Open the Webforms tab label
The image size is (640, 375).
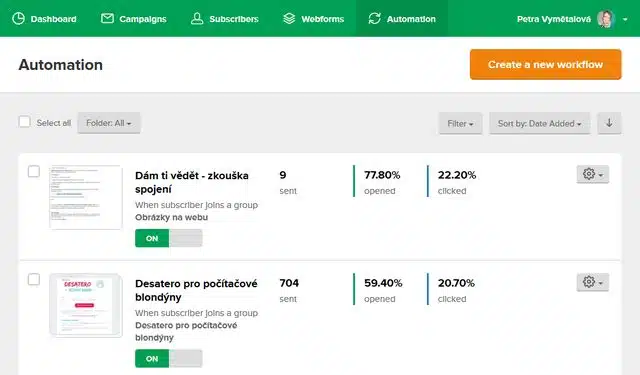pos(322,19)
